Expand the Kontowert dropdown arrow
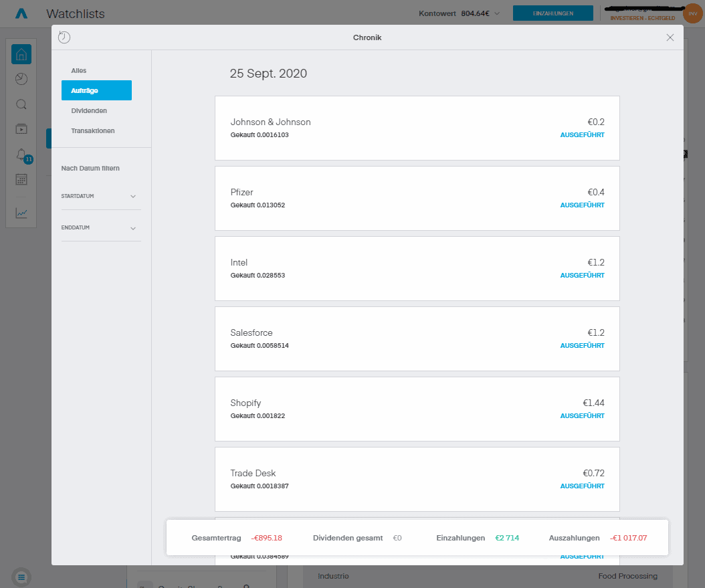Image resolution: width=705 pixels, height=588 pixels. [497, 13]
